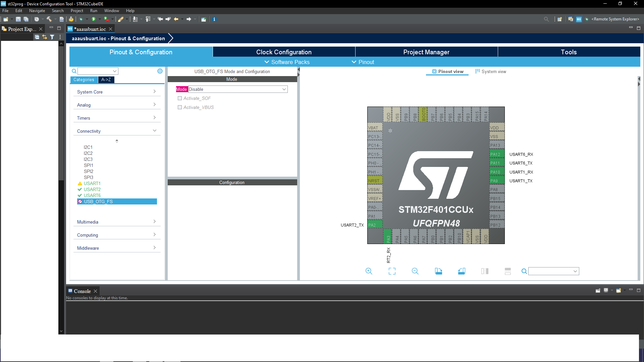Image resolution: width=644 pixels, height=362 pixels.
Task: Click the BOOT0 pin on the chip
Action: pos(424,114)
